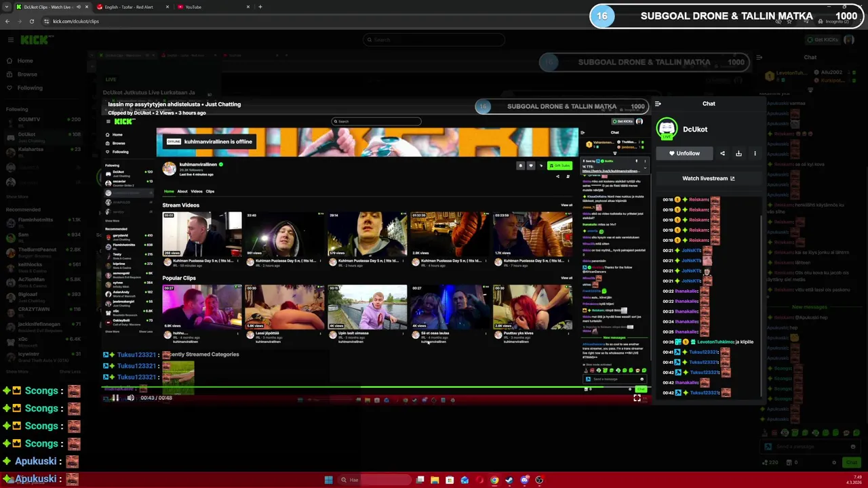Open Task View on taskbar
Image resolution: width=868 pixels, height=488 pixels.
coord(420,480)
